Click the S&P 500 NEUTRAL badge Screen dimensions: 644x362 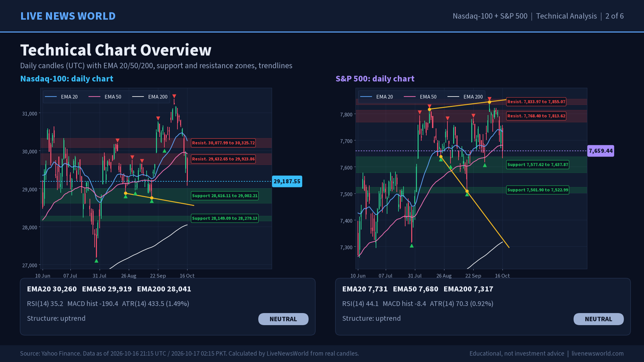598,319
